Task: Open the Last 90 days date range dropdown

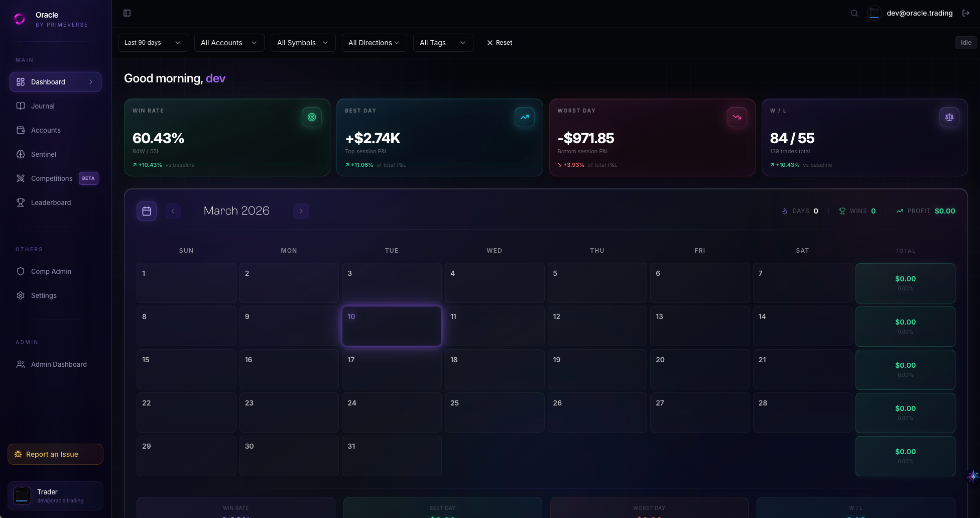Action: click(152, 43)
